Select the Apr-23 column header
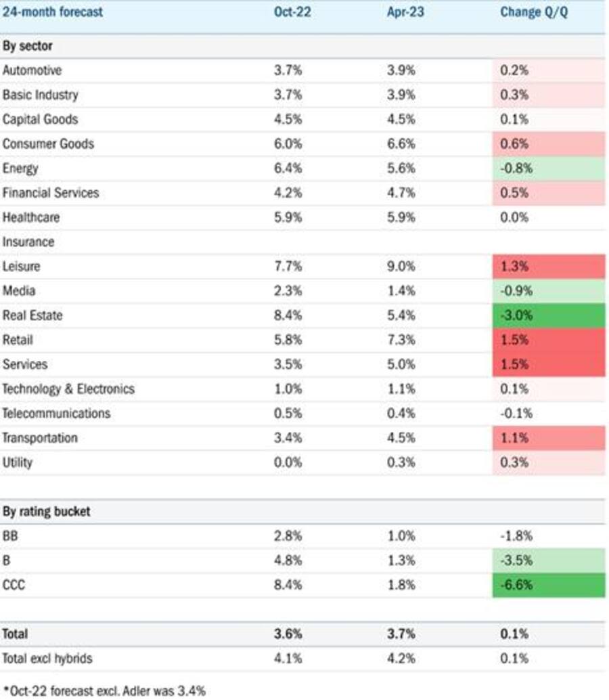This screenshot has width=609, height=700. pyautogui.click(x=405, y=12)
